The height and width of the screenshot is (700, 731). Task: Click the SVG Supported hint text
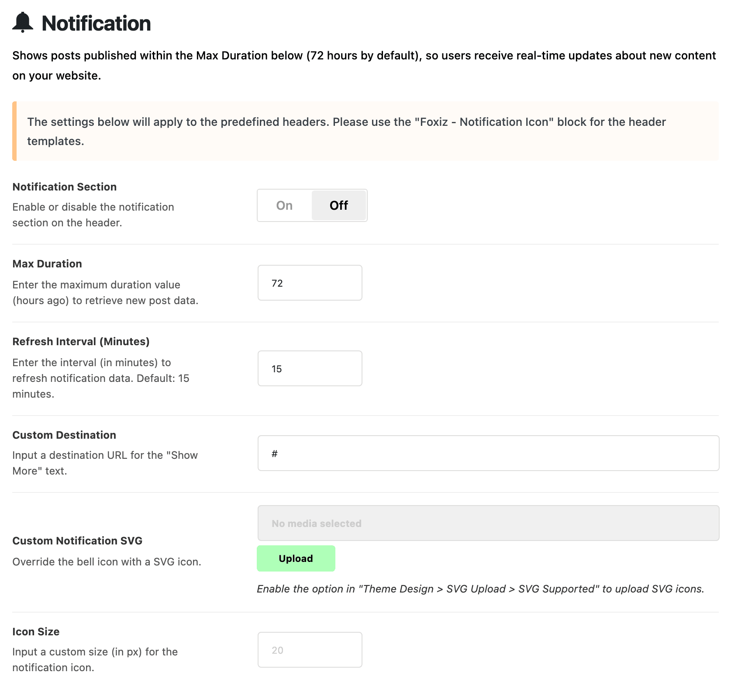coord(480,589)
